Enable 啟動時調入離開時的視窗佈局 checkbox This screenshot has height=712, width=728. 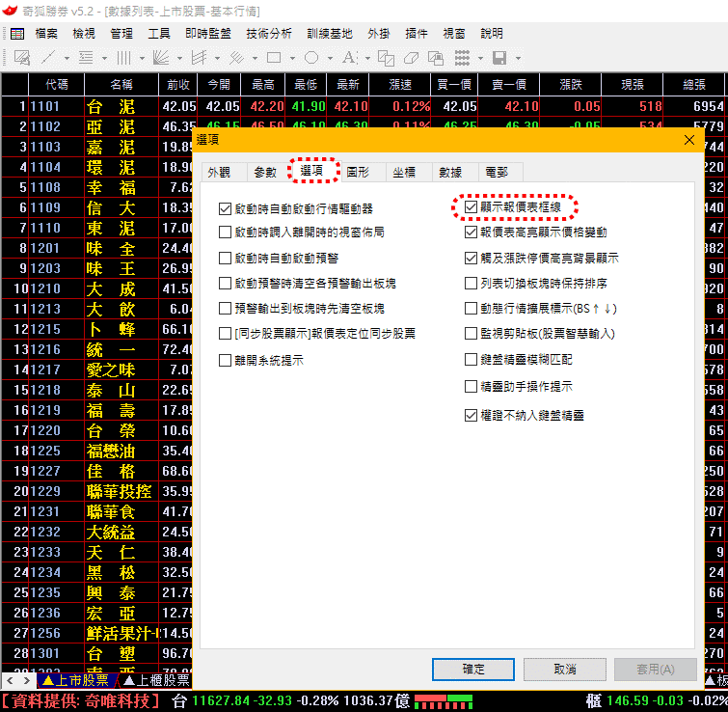coord(226,233)
